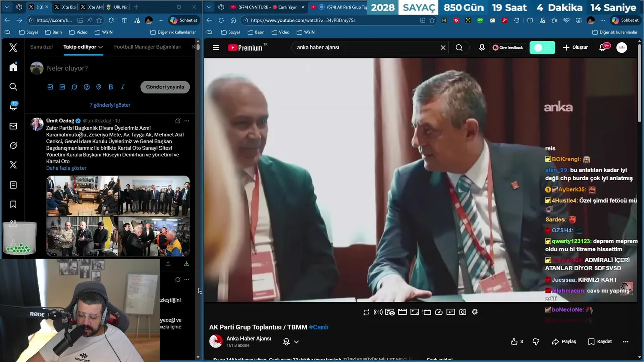This screenshot has width=644, height=362.
Task: Switch to X'te Bizi browser tab
Action: point(65,7)
